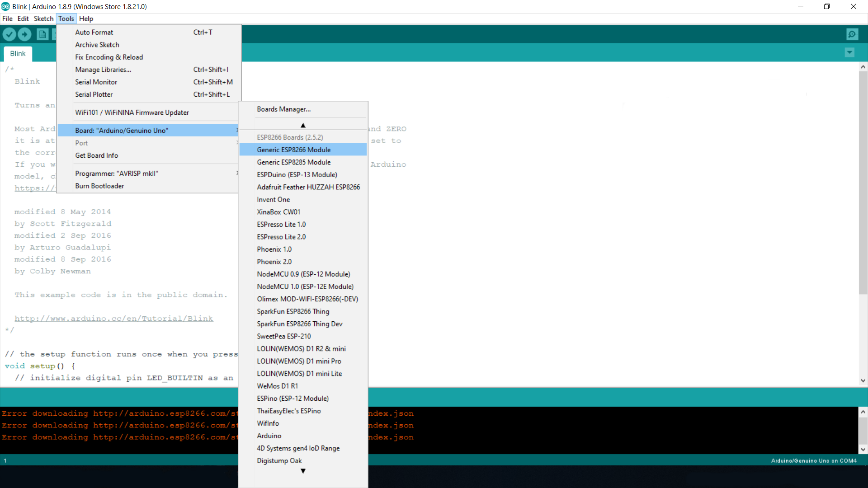
Task: Select XinaBox CW01 board
Action: point(303,212)
